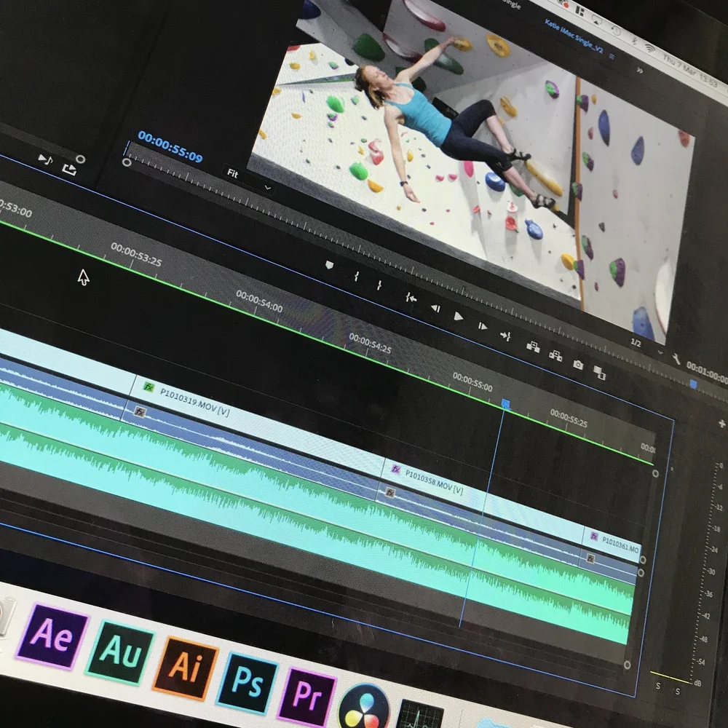
Task: Click the gray fx badge on the audio clip below P1010358.MOV
Action: click(390, 492)
